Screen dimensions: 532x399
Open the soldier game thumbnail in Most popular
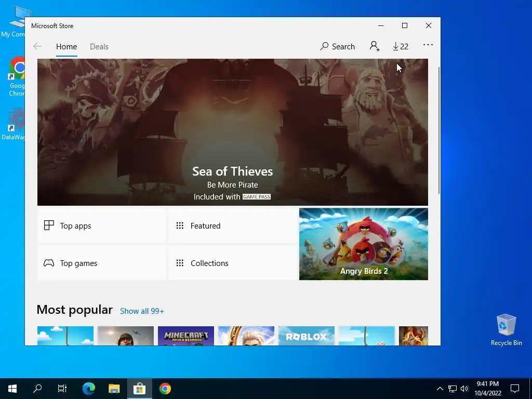coord(126,336)
